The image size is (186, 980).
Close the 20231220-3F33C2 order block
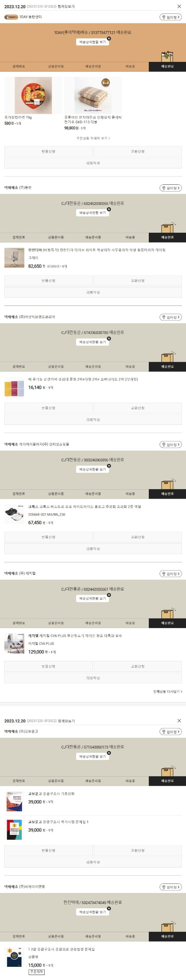179,720
